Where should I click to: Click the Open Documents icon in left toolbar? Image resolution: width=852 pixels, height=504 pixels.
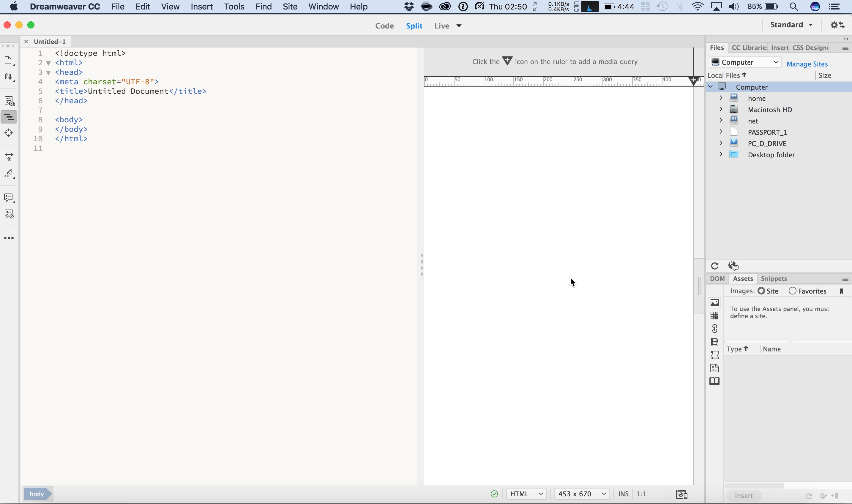(x=9, y=61)
